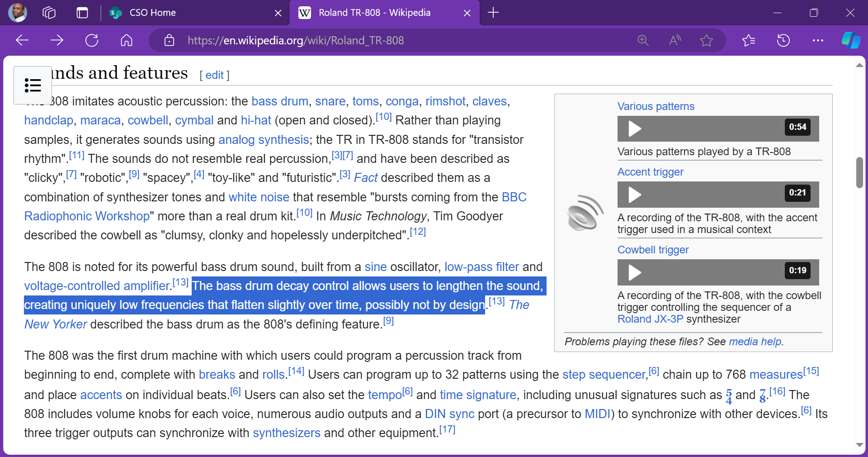
Task: Open the tab actions menu icon
Action: tap(82, 13)
